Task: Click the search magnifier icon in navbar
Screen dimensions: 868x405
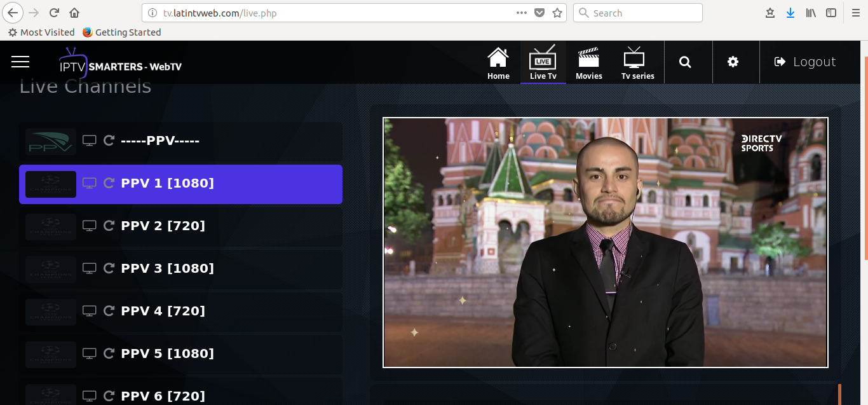Action: point(685,62)
